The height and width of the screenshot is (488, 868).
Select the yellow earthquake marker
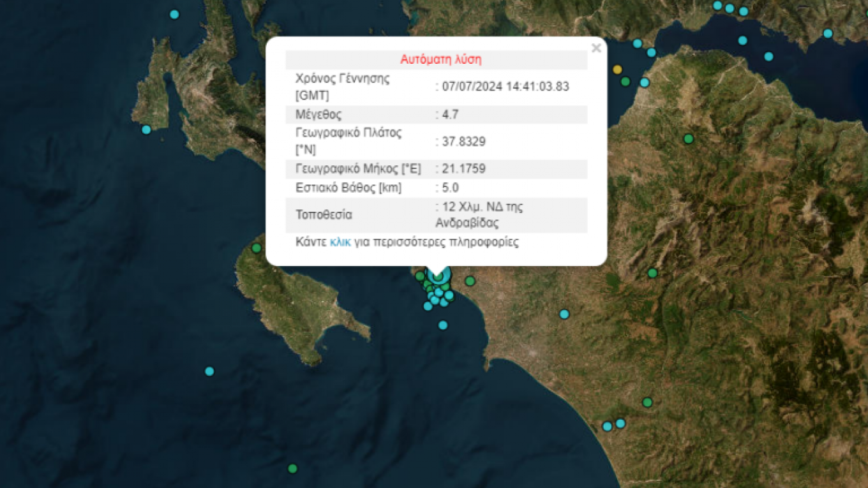617,69
